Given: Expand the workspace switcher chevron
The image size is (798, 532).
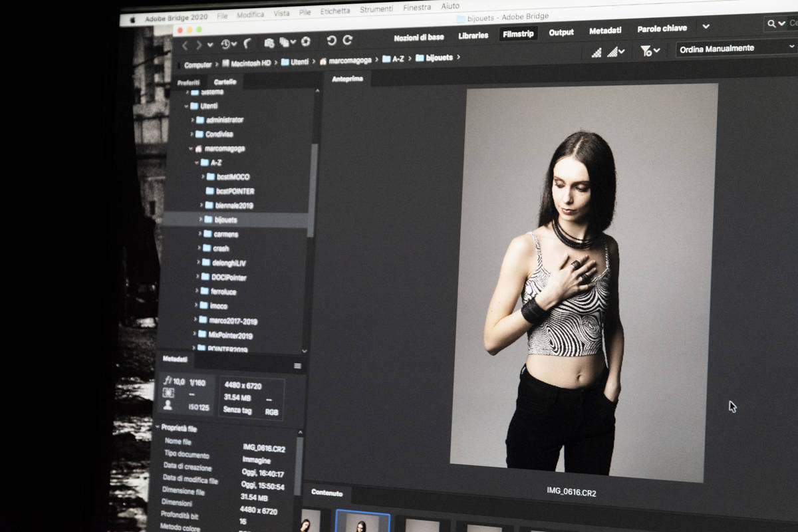Looking at the screenshot, I should pos(706,27).
